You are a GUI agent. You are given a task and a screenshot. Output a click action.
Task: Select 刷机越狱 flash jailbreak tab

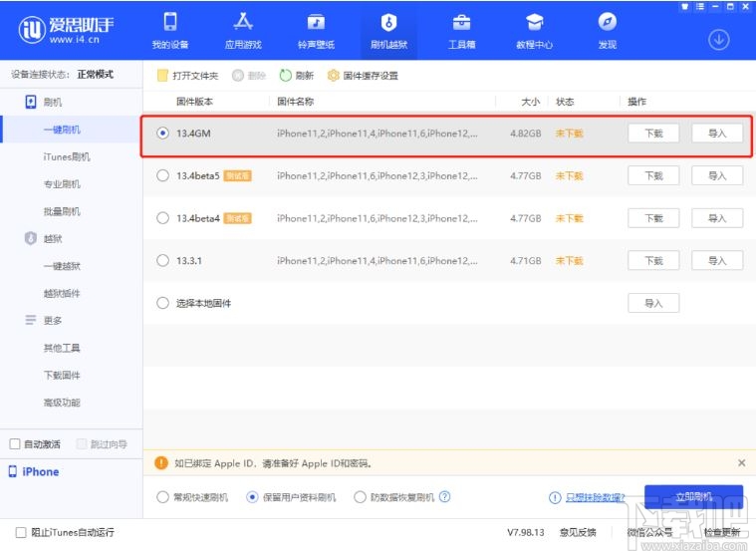tap(388, 31)
